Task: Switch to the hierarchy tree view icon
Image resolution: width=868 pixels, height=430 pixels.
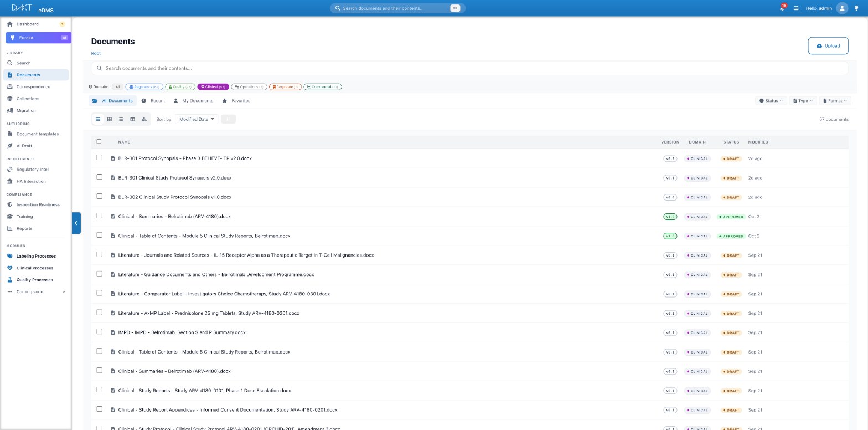Action: [x=144, y=119]
